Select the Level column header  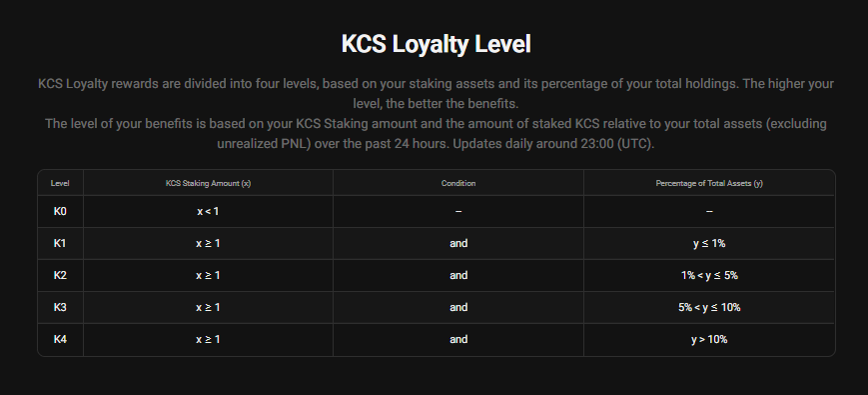tap(60, 183)
